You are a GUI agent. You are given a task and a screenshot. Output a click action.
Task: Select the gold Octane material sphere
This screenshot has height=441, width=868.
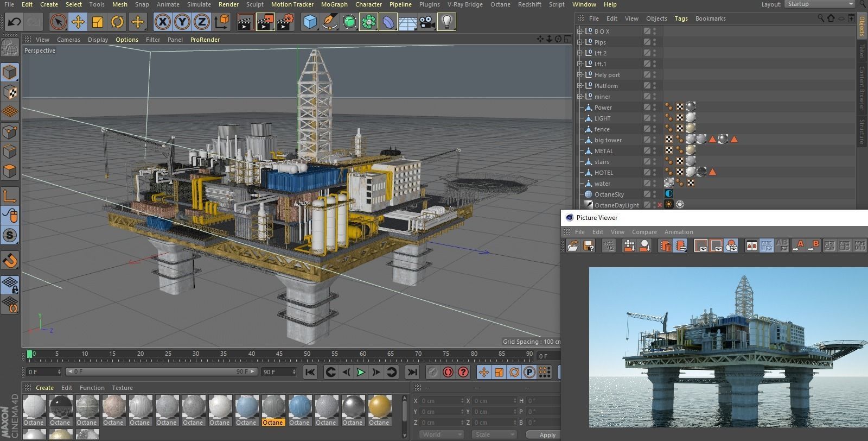pyautogui.click(x=379, y=411)
